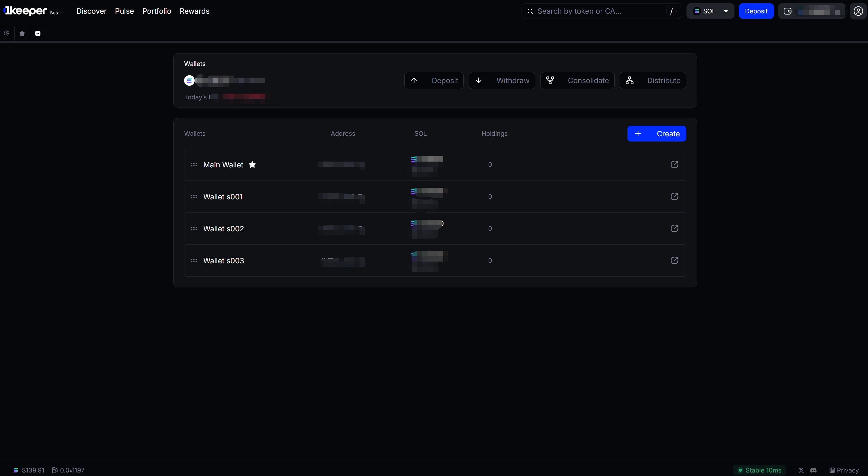Click the Create wallet button

tap(657, 134)
